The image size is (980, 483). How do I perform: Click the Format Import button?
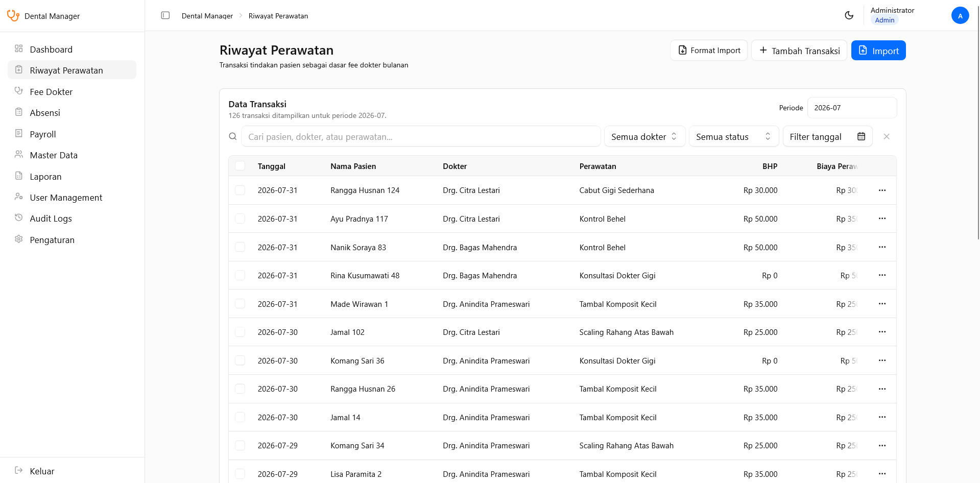(709, 50)
